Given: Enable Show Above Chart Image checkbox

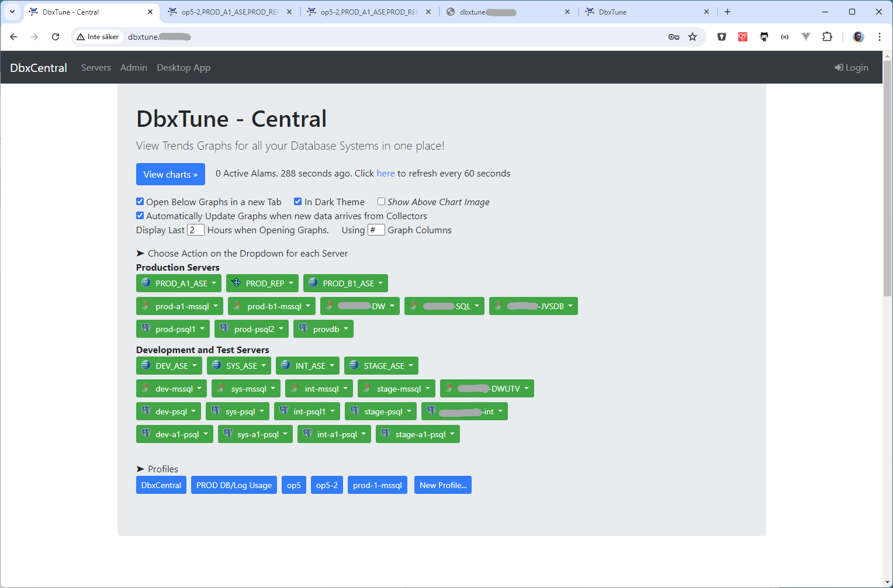Looking at the screenshot, I should click(x=381, y=202).
